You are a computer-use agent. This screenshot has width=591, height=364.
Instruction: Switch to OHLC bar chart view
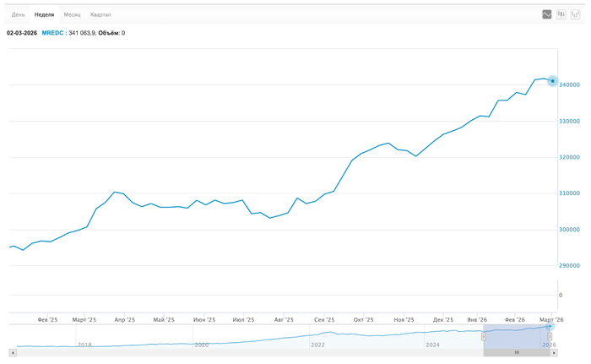[x=576, y=14]
